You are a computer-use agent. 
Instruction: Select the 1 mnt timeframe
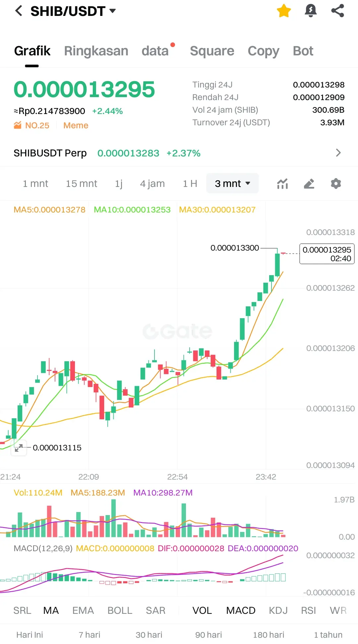[35, 184]
